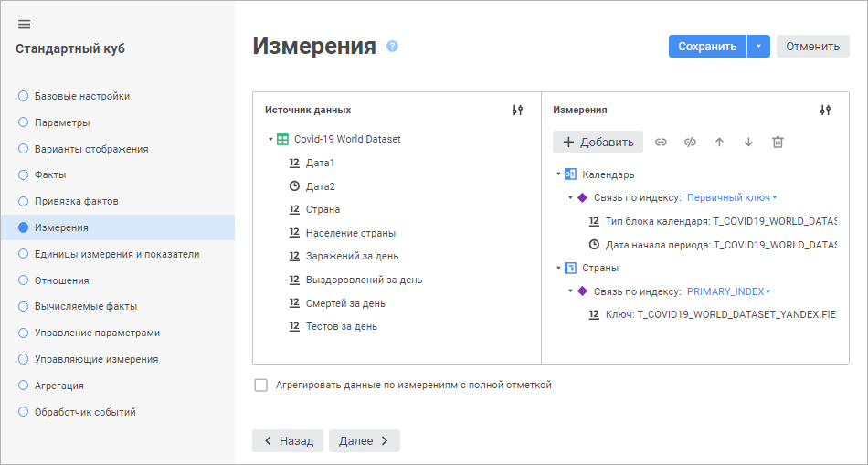This screenshot has width=868, height=465.
Task: Delete dimension with trash icon
Action: click(778, 142)
